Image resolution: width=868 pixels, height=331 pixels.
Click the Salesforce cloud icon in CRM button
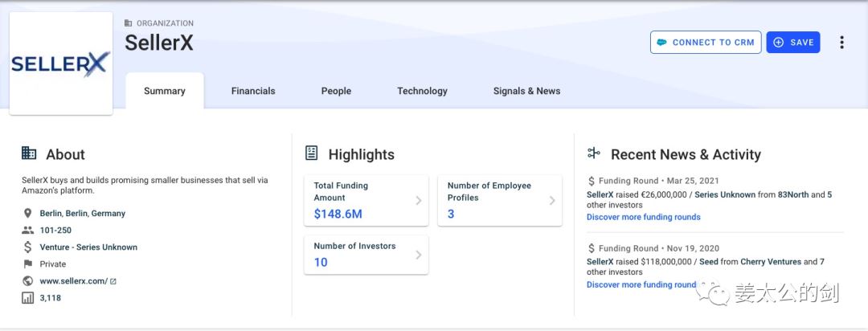click(x=661, y=43)
